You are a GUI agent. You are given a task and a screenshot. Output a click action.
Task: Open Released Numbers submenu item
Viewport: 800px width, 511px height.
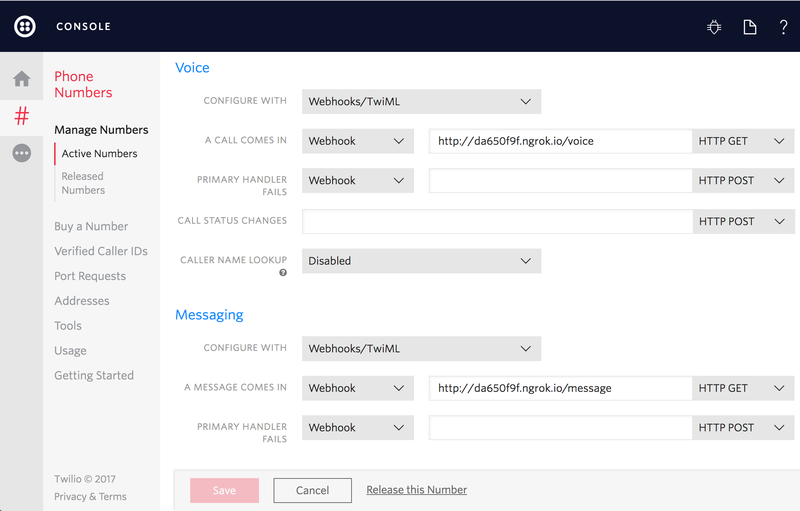click(83, 183)
